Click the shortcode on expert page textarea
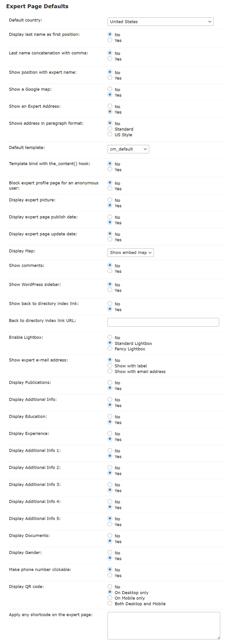Screen dimensions: 227x644 point(164,625)
